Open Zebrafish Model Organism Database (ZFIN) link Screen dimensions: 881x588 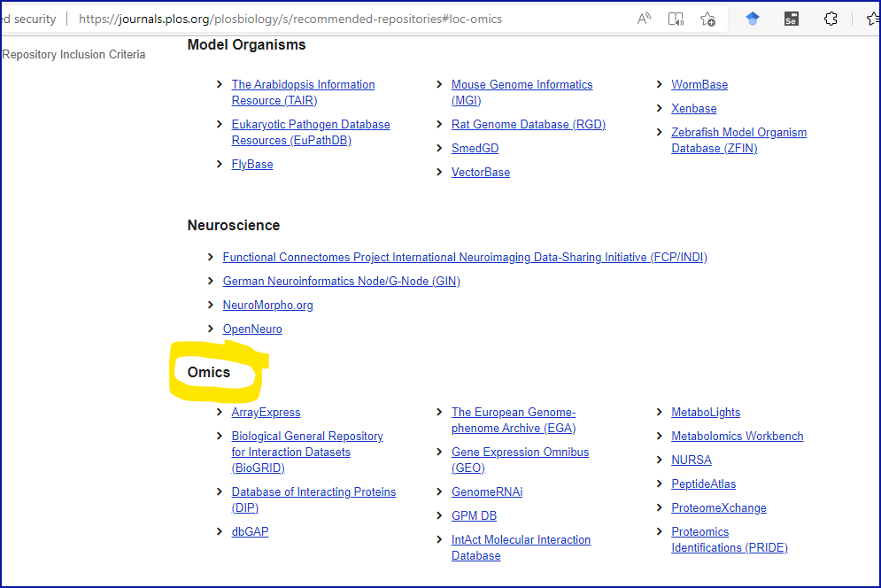(x=738, y=141)
